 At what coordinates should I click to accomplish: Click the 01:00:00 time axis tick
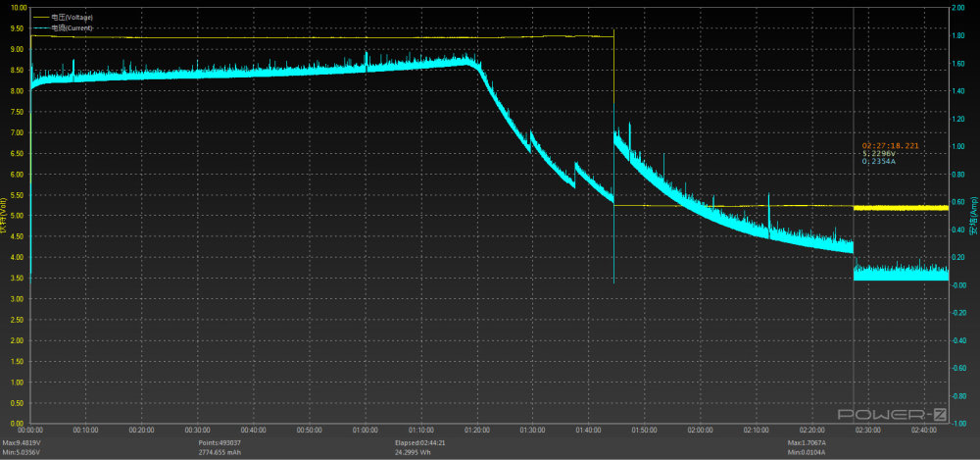(x=366, y=431)
